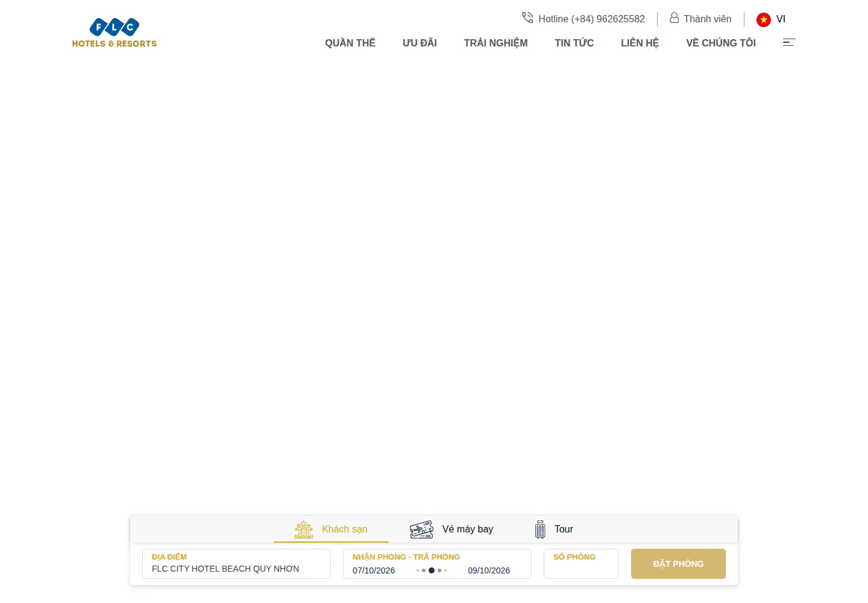Click the FLC Hotels & Resorts logo

pos(115,33)
